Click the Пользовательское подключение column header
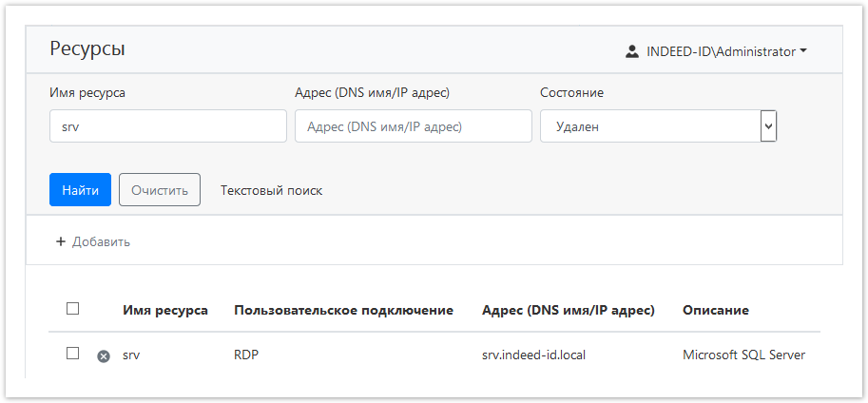The image size is (868, 403). click(343, 310)
